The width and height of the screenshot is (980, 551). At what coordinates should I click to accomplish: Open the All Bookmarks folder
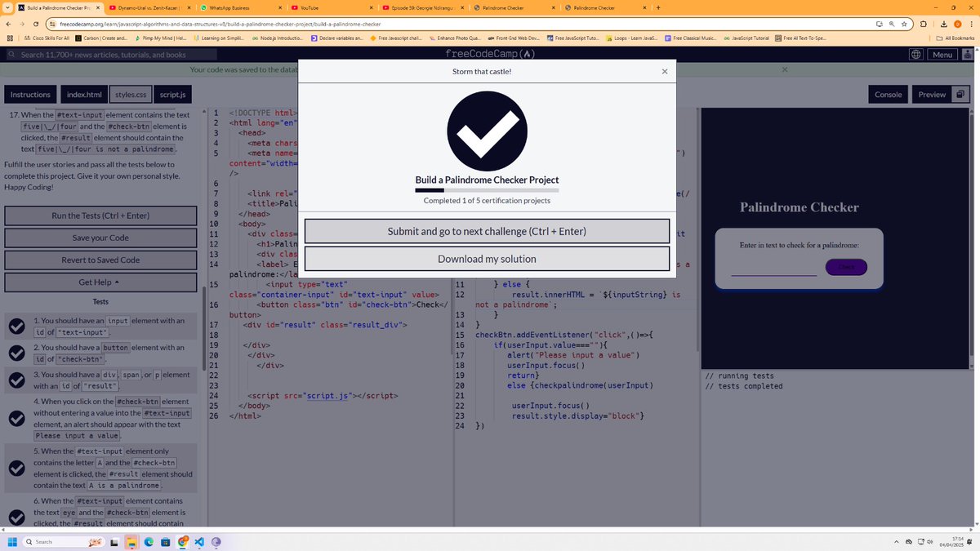coord(955,38)
